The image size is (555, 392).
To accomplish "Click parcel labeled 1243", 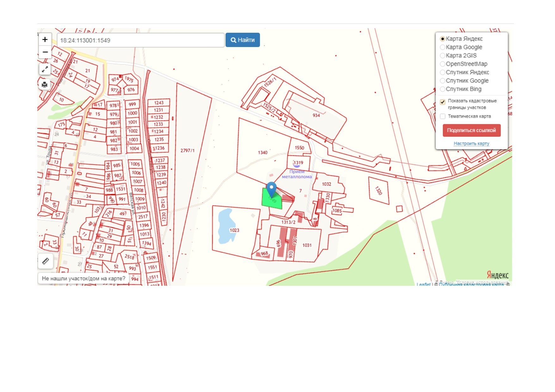I will 159,102.
